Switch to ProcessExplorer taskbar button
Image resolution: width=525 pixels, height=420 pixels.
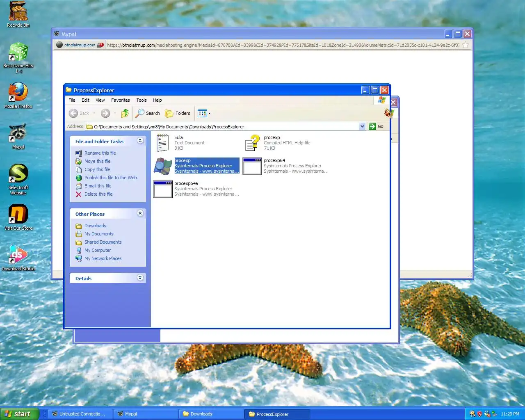click(x=277, y=414)
